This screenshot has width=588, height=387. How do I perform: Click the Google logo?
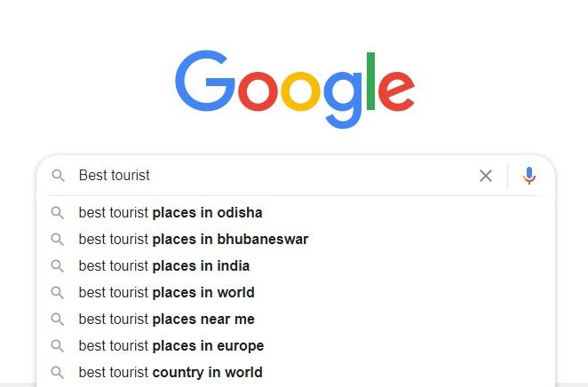coord(295,89)
